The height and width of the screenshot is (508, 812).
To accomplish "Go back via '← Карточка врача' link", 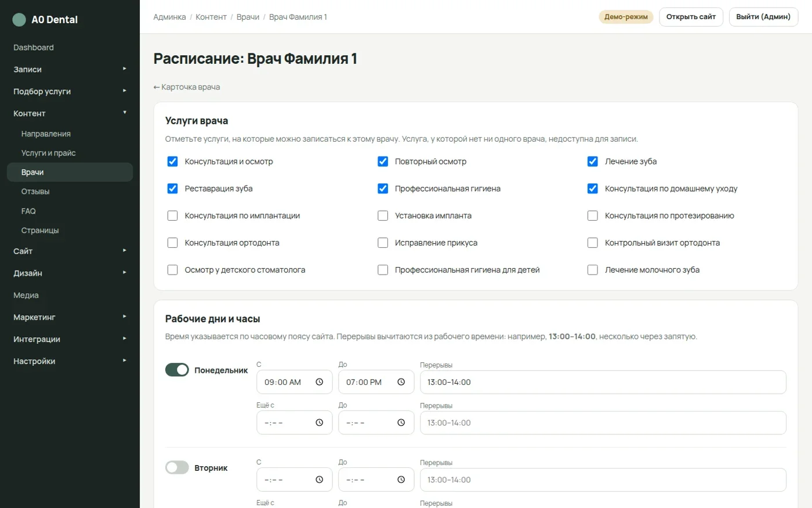I will 187,87.
